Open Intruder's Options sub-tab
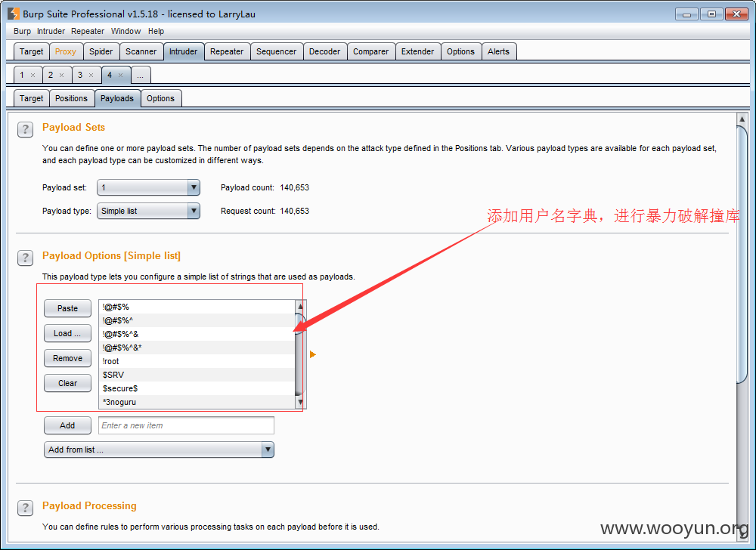 tap(160, 98)
